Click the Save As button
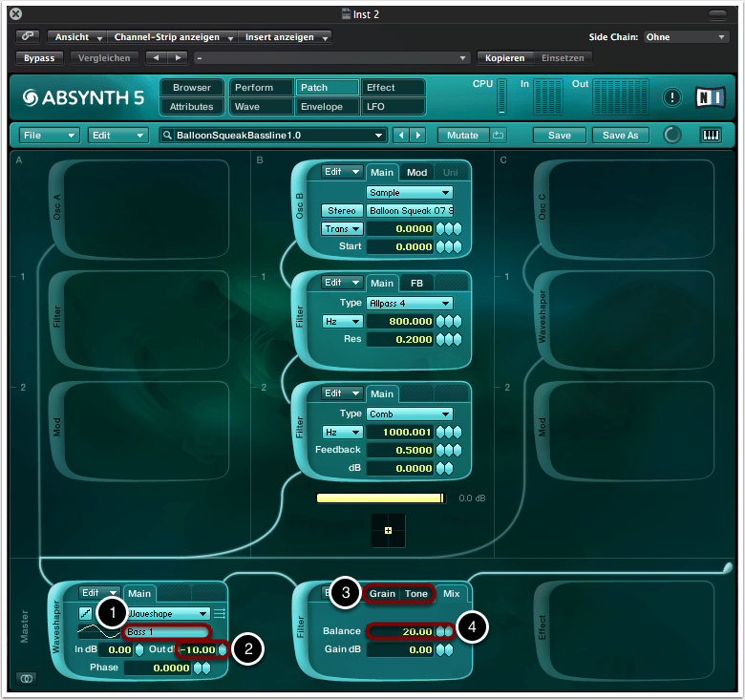Image resolution: width=745 pixels, height=700 pixels. 620,136
